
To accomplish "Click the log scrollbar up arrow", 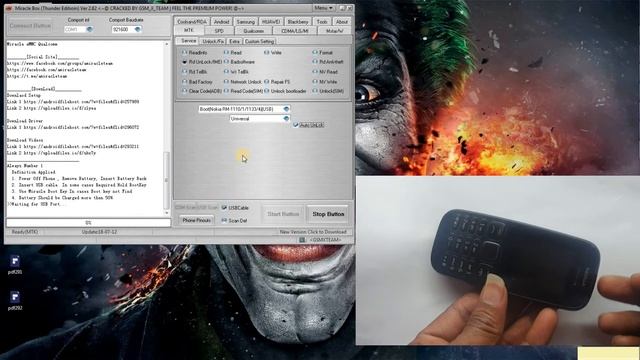I will [x=166, y=44].
